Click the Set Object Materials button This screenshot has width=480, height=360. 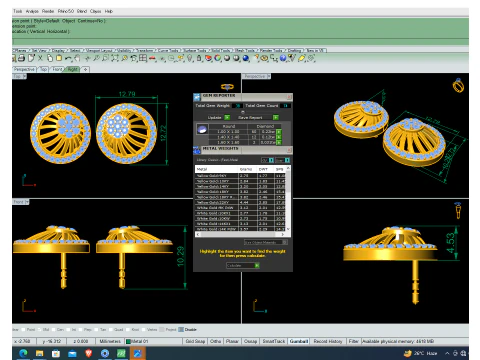click(x=266, y=242)
